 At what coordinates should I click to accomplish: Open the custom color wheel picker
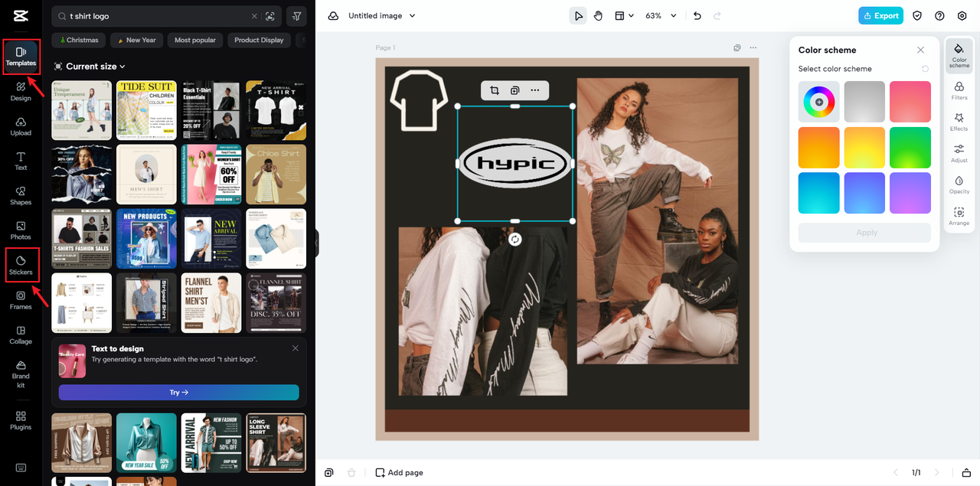(818, 102)
